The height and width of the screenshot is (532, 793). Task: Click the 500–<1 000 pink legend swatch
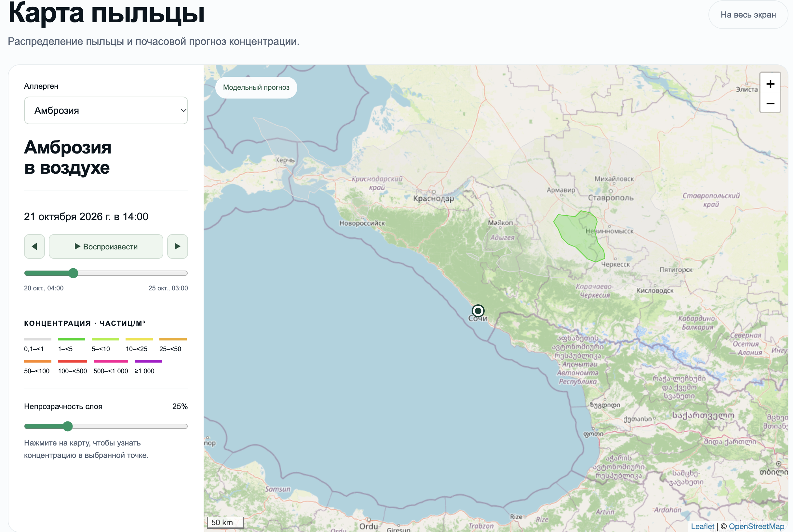tap(111, 361)
